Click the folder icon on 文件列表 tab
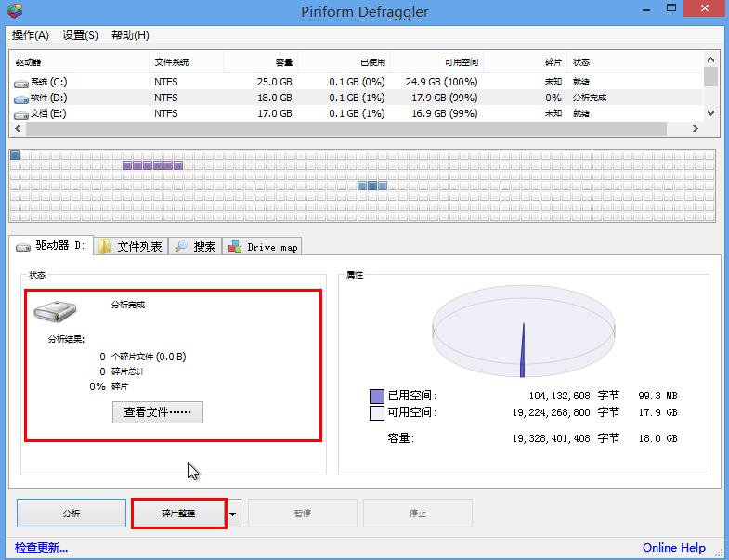Image resolution: width=729 pixels, height=560 pixels. tap(104, 246)
